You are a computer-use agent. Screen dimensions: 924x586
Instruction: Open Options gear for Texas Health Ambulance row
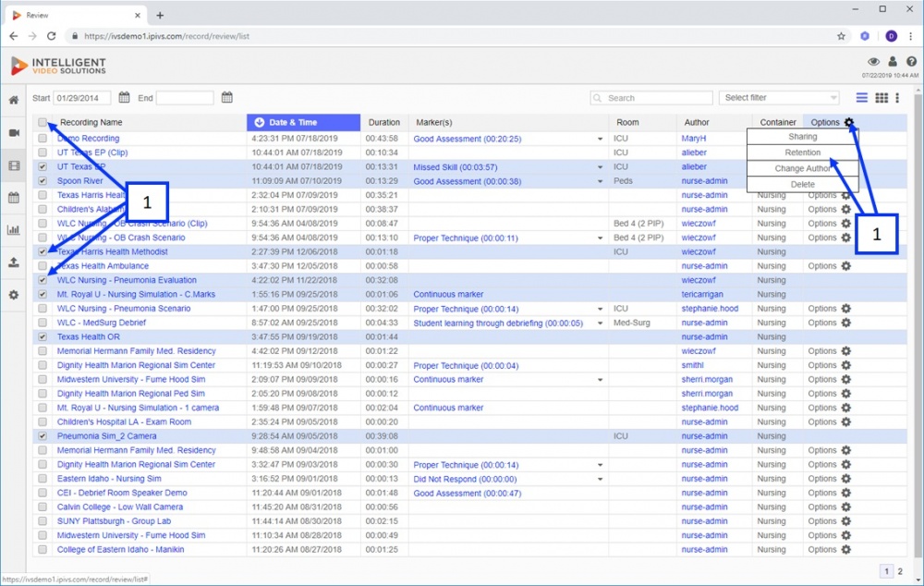[846, 266]
